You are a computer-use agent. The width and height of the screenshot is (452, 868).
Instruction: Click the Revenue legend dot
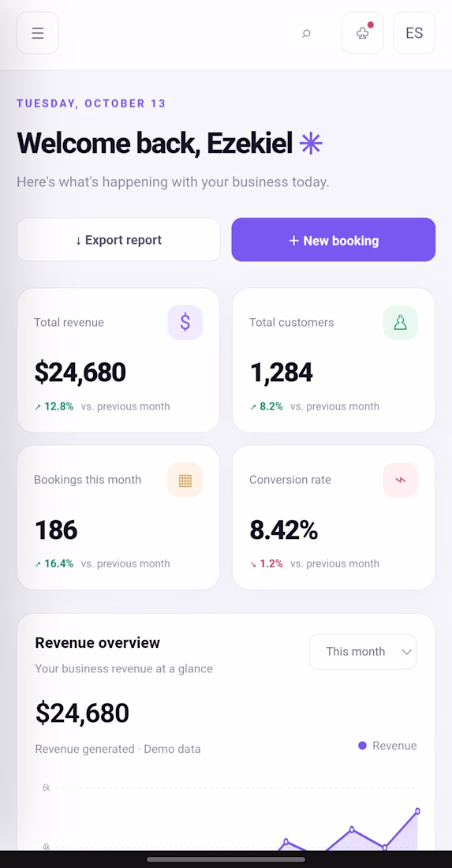pyautogui.click(x=362, y=746)
